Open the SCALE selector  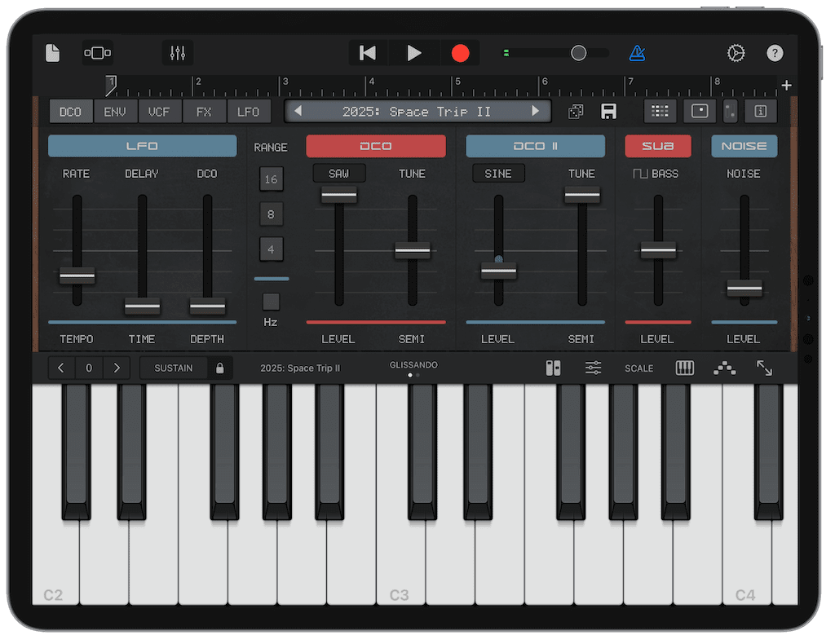[x=638, y=368]
